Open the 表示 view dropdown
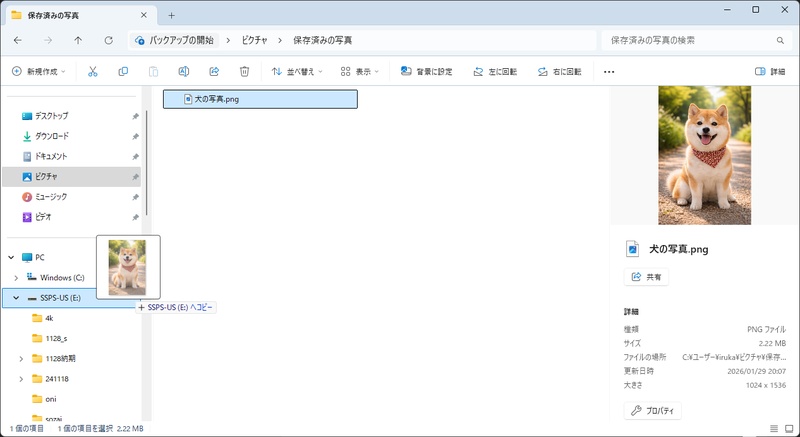800x437 pixels. tap(360, 72)
